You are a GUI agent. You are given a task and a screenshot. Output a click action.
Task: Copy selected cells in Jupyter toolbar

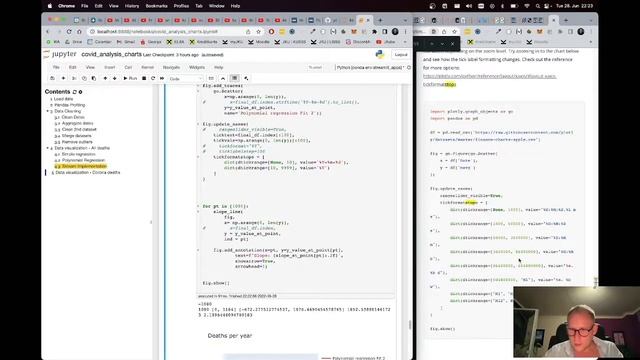[x=84, y=78]
